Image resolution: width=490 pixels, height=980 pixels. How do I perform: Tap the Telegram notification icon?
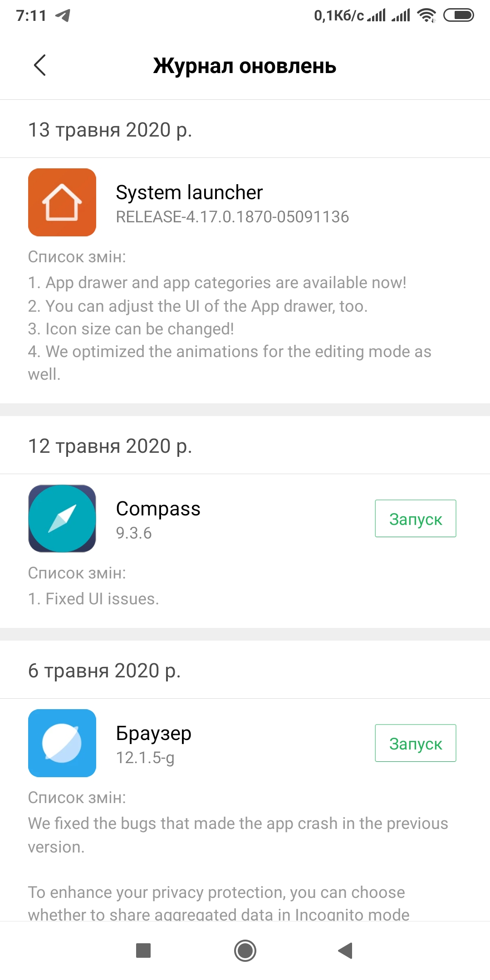point(63,16)
